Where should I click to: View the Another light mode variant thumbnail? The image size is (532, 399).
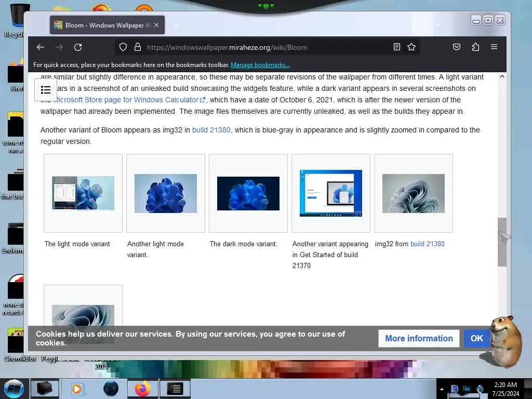(166, 193)
